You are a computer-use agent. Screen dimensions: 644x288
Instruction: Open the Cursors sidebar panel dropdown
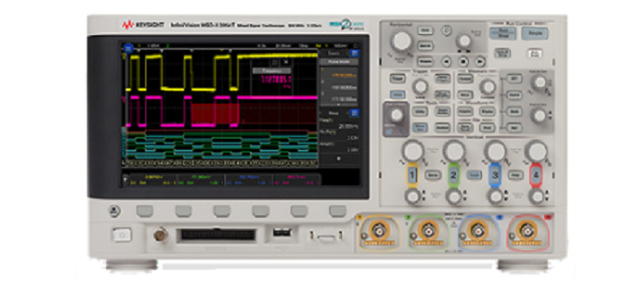point(334,53)
